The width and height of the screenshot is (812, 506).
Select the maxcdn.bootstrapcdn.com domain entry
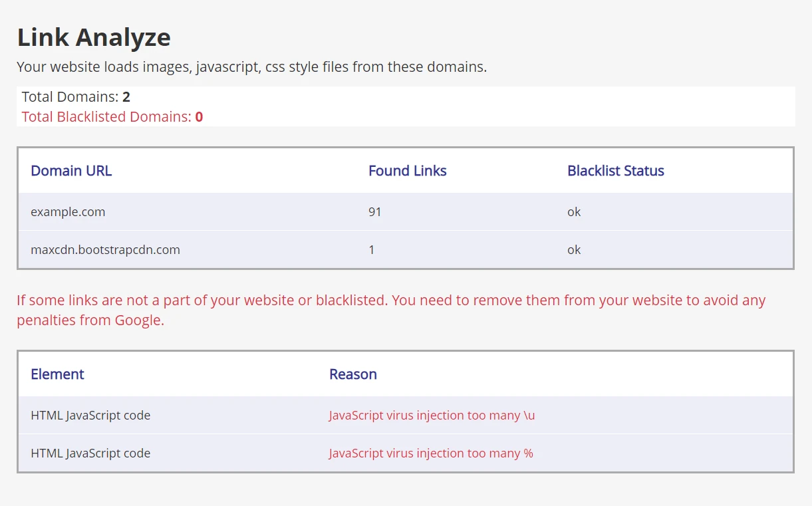pos(105,250)
